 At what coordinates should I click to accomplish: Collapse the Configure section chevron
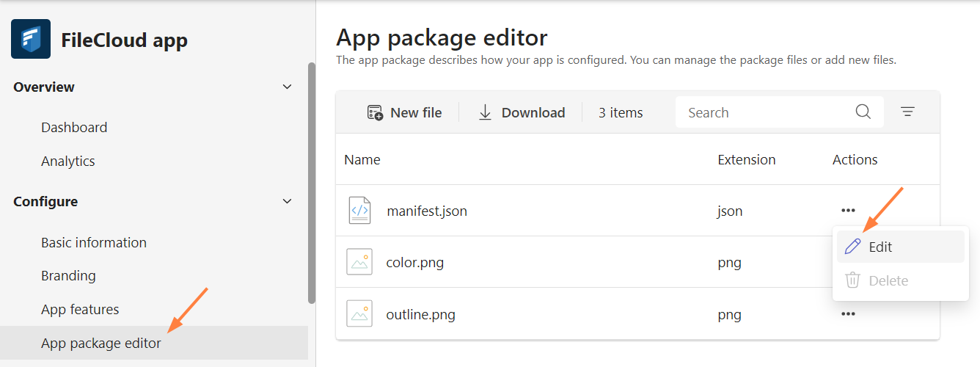coord(288,201)
